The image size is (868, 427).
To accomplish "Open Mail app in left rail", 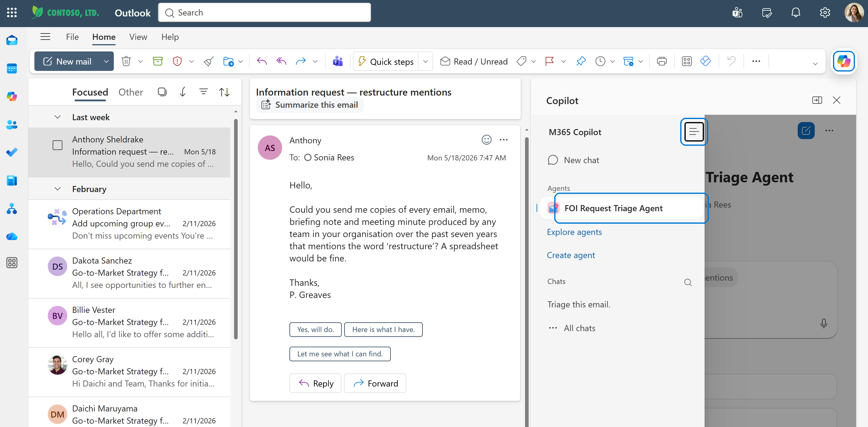I will click(12, 41).
